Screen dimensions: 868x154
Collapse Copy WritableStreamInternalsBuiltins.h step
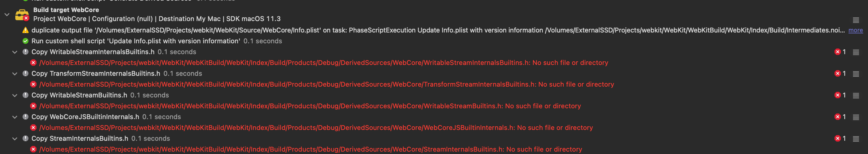coord(14,52)
